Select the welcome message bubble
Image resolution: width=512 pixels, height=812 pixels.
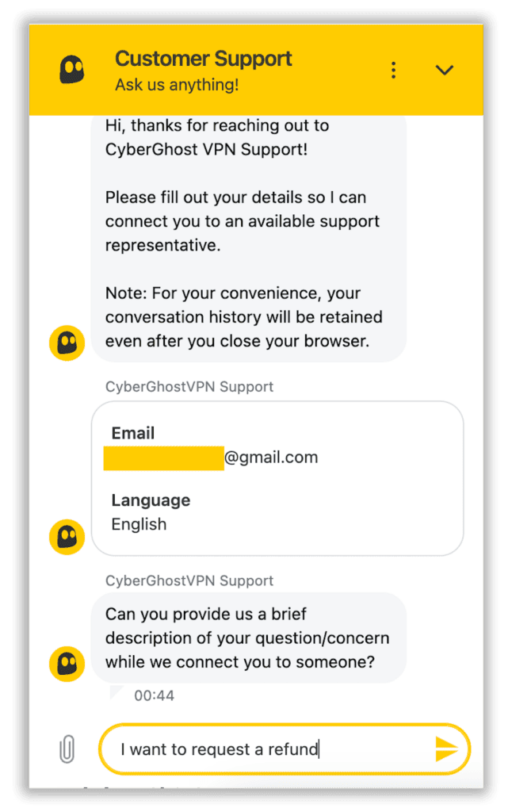[x=248, y=235]
